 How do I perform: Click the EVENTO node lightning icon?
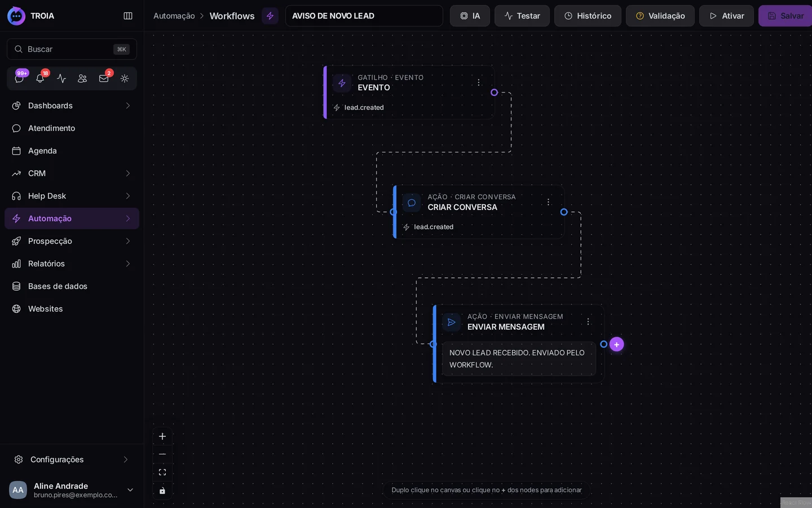[x=342, y=83]
